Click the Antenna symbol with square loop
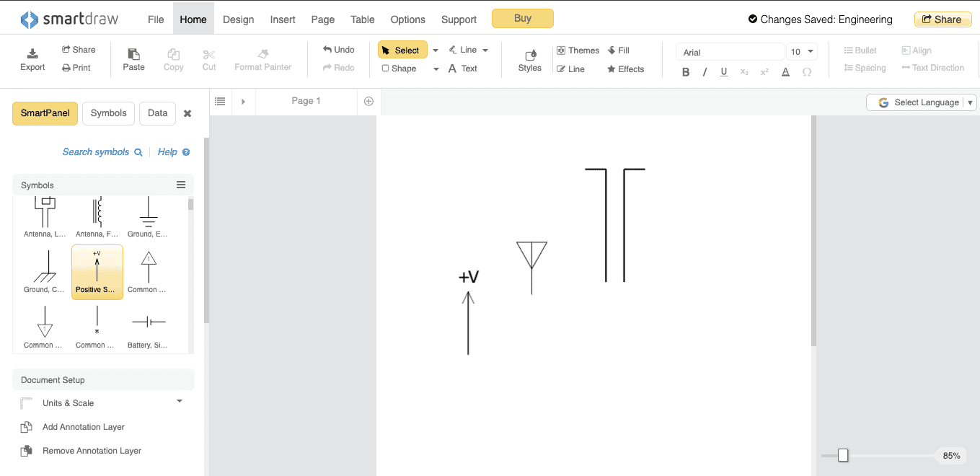This screenshot has width=980, height=476. (45, 217)
